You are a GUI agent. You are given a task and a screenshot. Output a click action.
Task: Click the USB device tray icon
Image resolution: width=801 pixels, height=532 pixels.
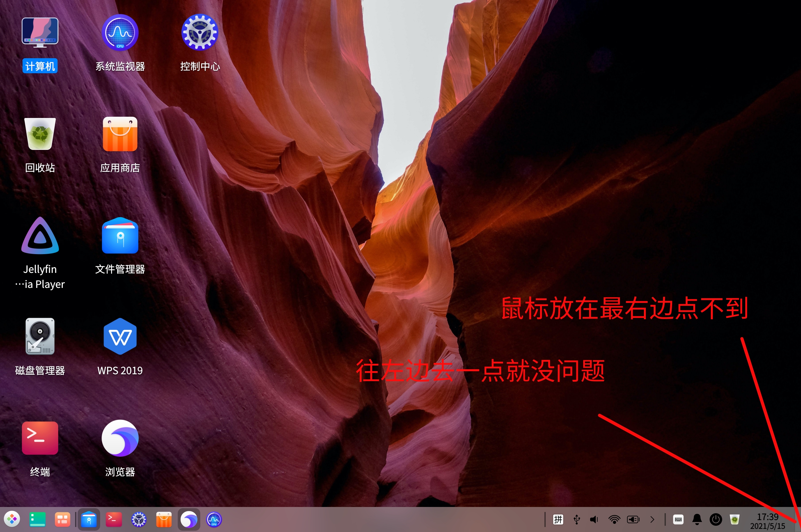point(577,519)
